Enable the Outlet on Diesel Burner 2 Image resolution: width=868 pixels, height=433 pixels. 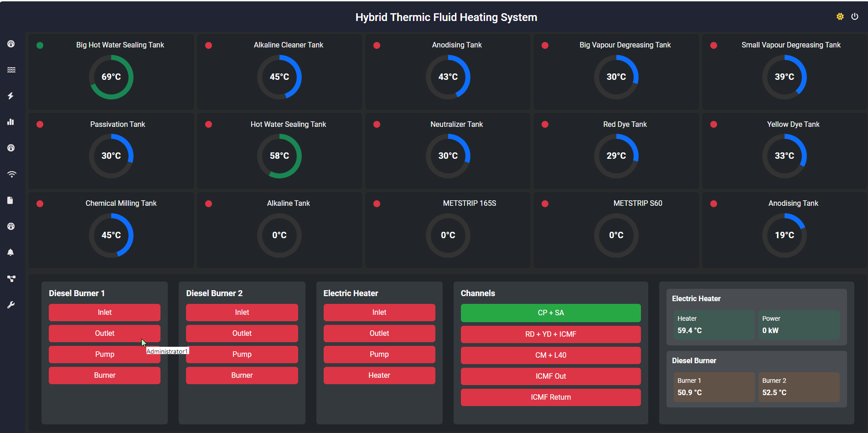coord(242,333)
